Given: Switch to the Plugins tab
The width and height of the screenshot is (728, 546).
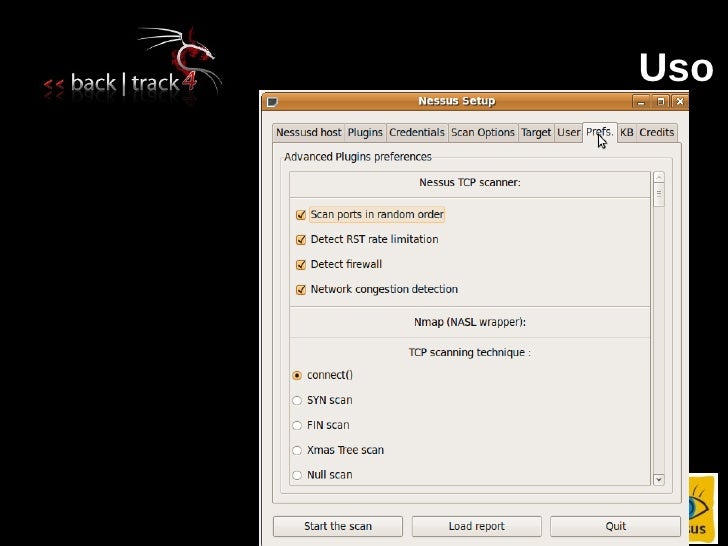Looking at the screenshot, I should point(365,132).
